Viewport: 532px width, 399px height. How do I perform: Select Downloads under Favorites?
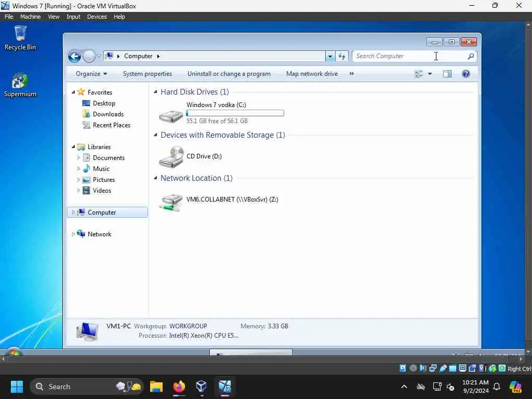click(x=108, y=114)
